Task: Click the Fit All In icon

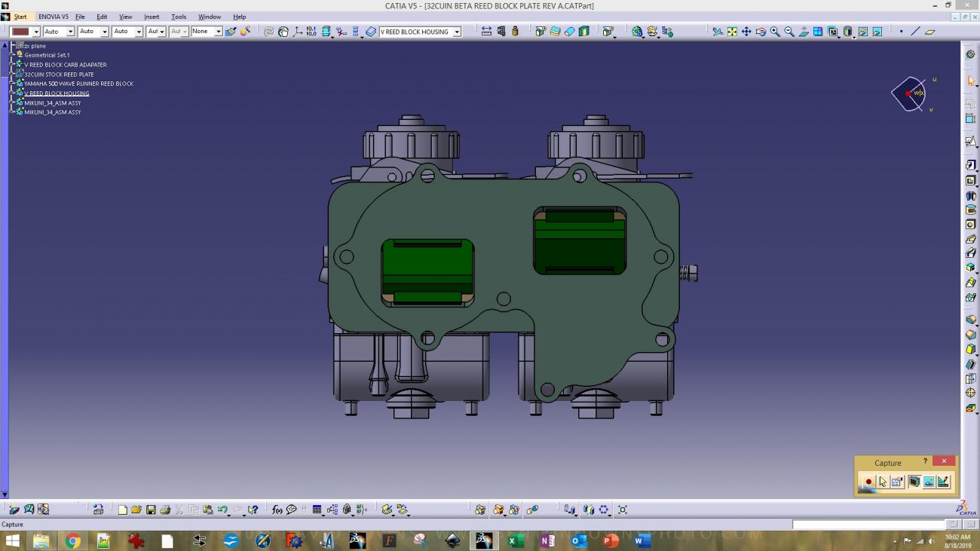Action: (x=732, y=32)
